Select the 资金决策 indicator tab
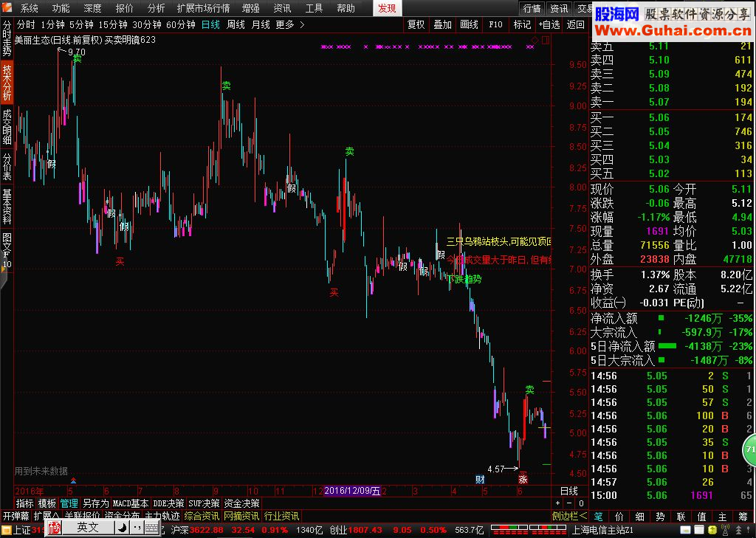This screenshot has height=538, width=756. 241,503
